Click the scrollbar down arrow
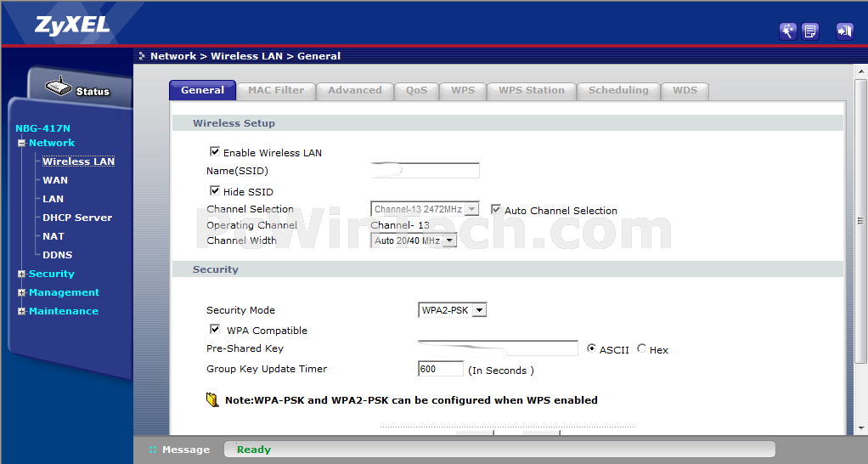868x464 pixels. [x=861, y=428]
